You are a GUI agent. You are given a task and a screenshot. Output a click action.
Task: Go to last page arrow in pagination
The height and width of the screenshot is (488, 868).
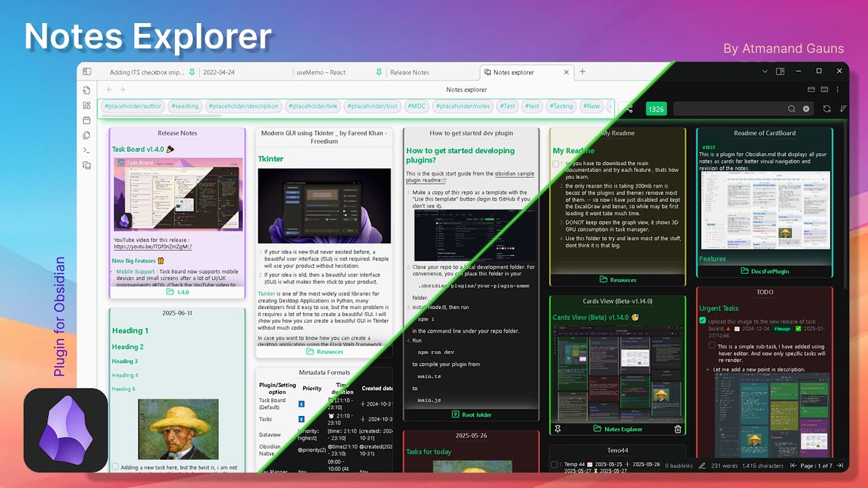coord(840,466)
